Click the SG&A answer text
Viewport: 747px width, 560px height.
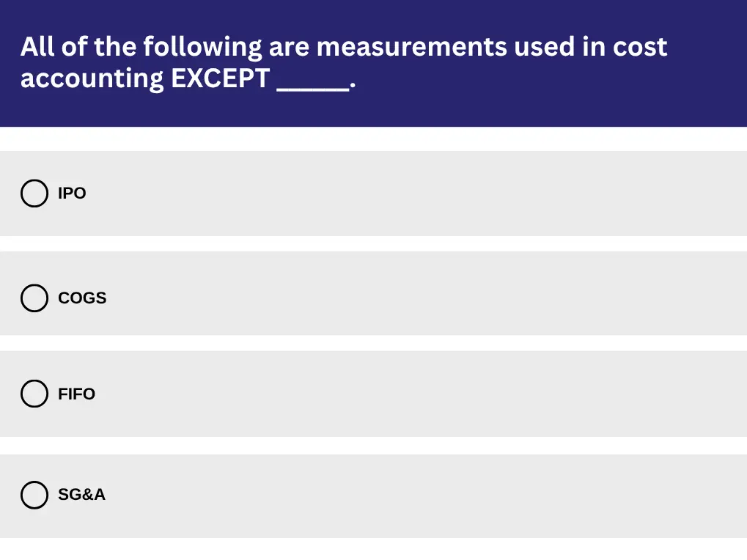pos(81,495)
